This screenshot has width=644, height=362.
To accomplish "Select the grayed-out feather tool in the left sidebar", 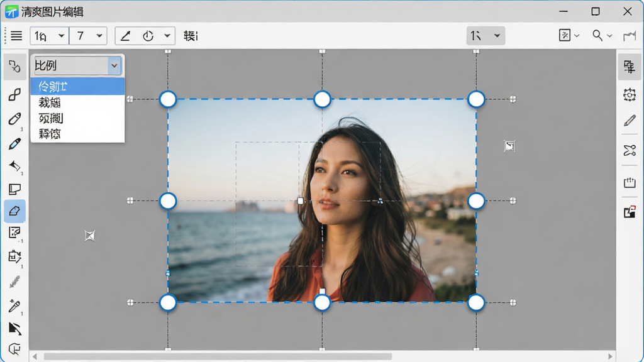I will point(15,282).
